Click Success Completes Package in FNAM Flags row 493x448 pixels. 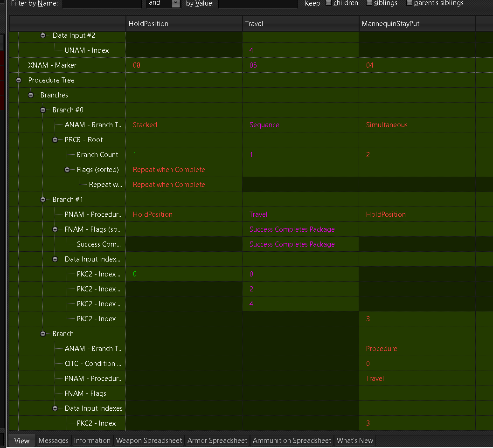301,229
